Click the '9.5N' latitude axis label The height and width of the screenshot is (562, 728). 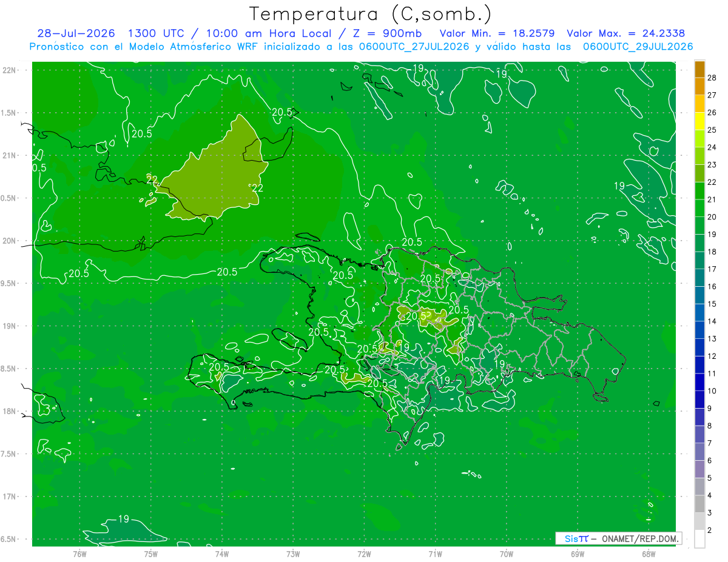pyautogui.click(x=8, y=283)
